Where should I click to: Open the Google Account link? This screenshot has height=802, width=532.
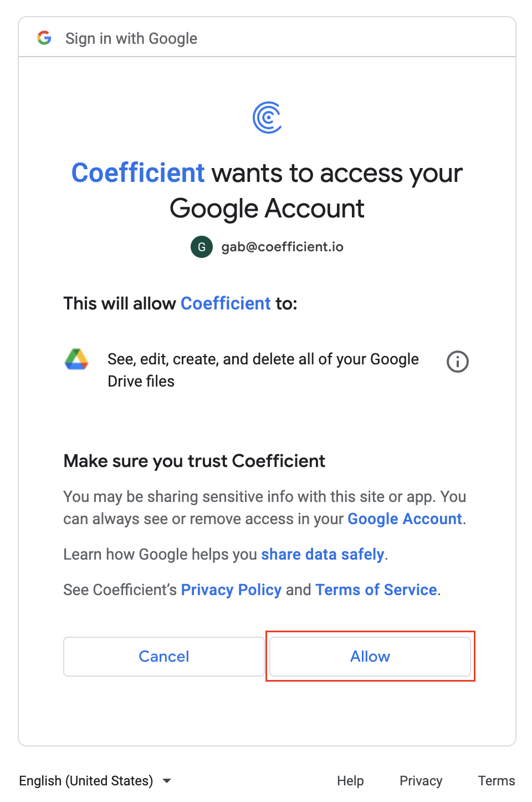405,519
